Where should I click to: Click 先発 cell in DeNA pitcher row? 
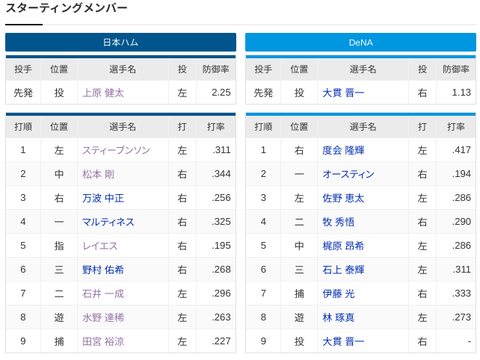tap(263, 93)
